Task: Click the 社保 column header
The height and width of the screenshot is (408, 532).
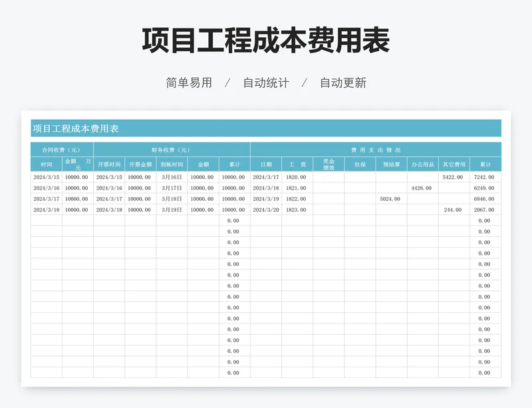Action: pos(360,164)
